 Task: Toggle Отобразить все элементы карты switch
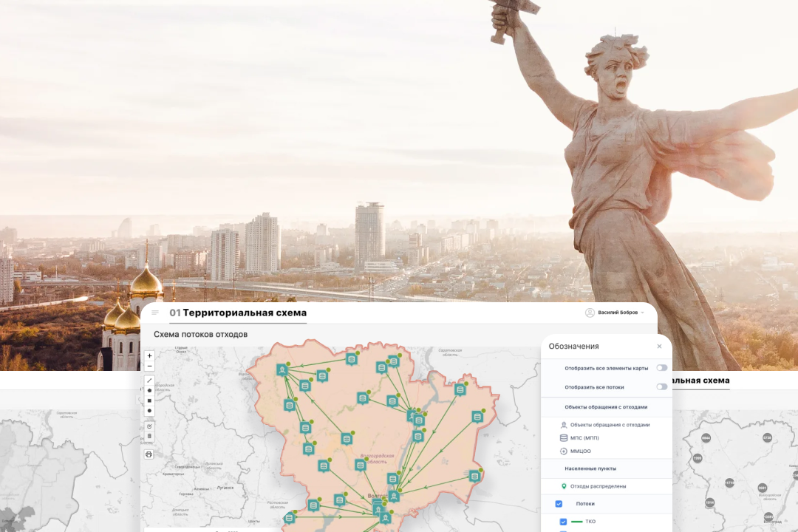(661, 367)
